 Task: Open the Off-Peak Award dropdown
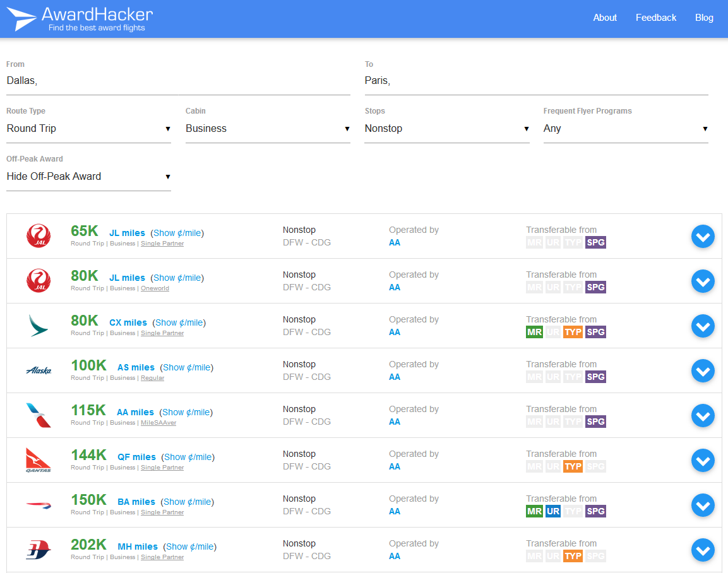pos(88,176)
